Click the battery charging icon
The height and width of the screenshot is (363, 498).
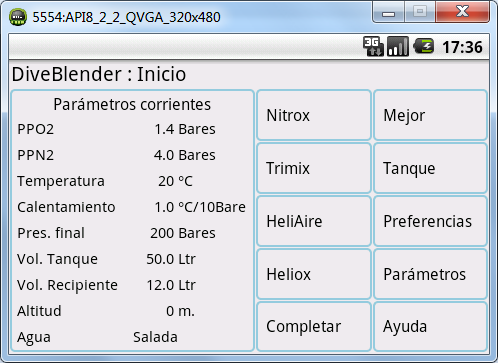pyautogui.click(x=423, y=46)
